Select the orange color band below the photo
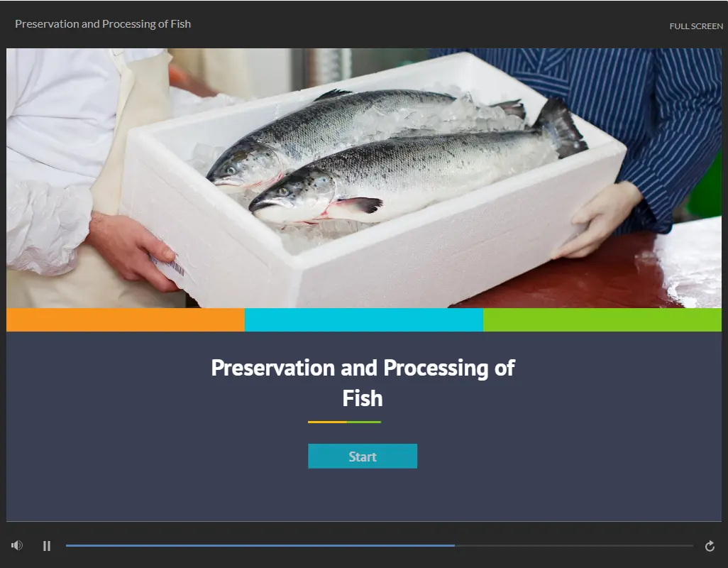 126,319
